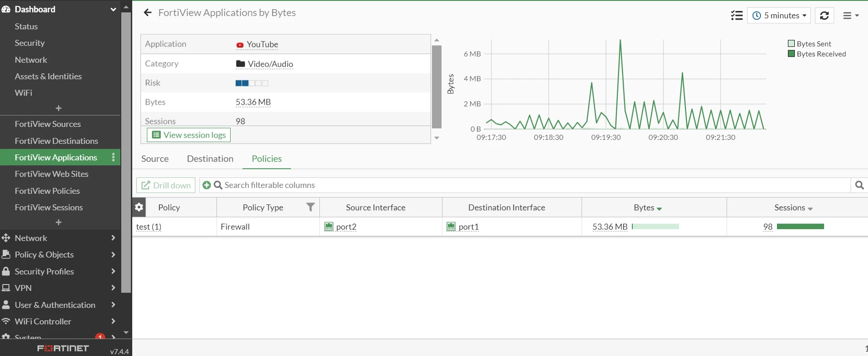Sort by the Bytes column header
Image resolution: width=868 pixels, height=356 pixels.
pyautogui.click(x=654, y=207)
